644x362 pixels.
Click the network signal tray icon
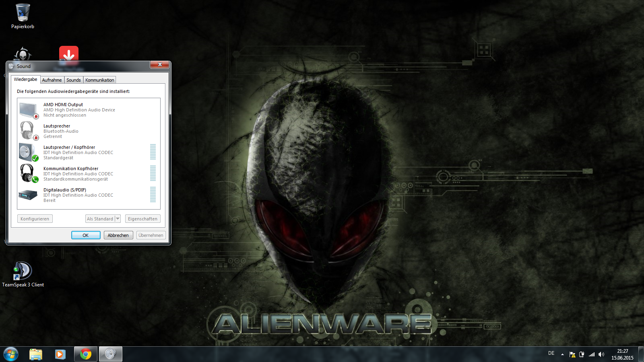click(x=592, y=354)
